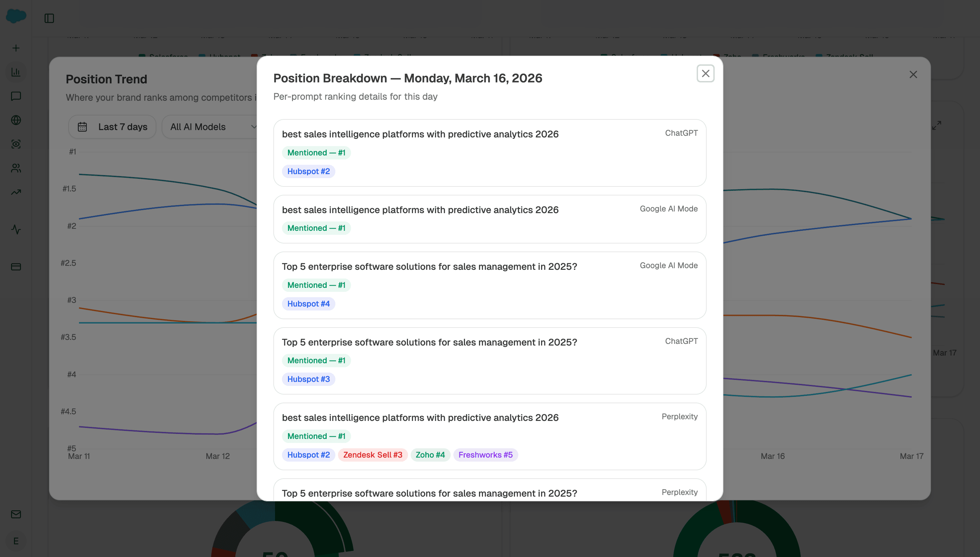Image resolution: width=980 pixels, height=557 pixels.
Task: Select the ChatGPT predictive analytics prompt title
Action: [420, 134]
